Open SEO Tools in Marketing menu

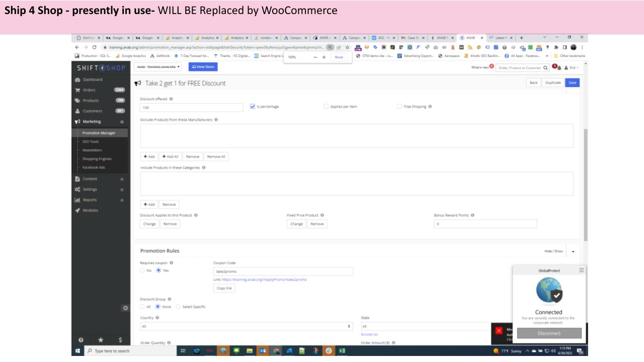click(x=88, y=141)
